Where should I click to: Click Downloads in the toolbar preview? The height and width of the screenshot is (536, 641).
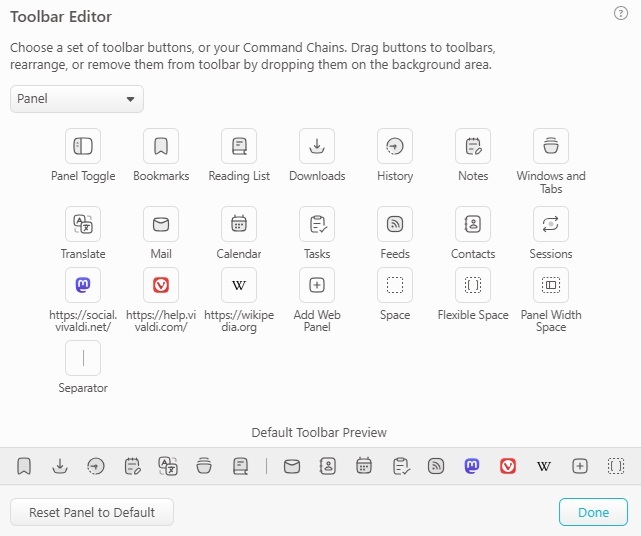coord(60,466)
